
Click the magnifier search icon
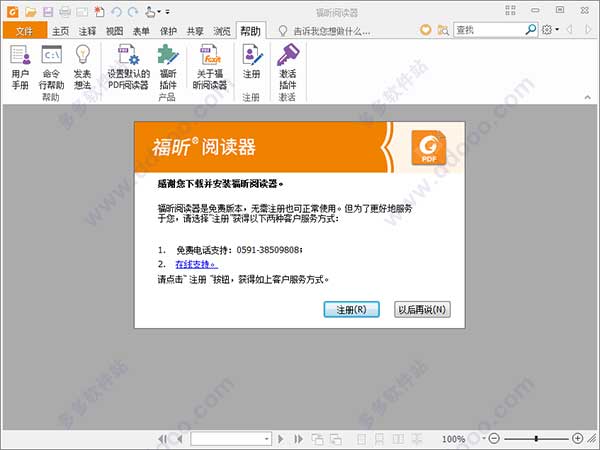[x=530, y=29]
